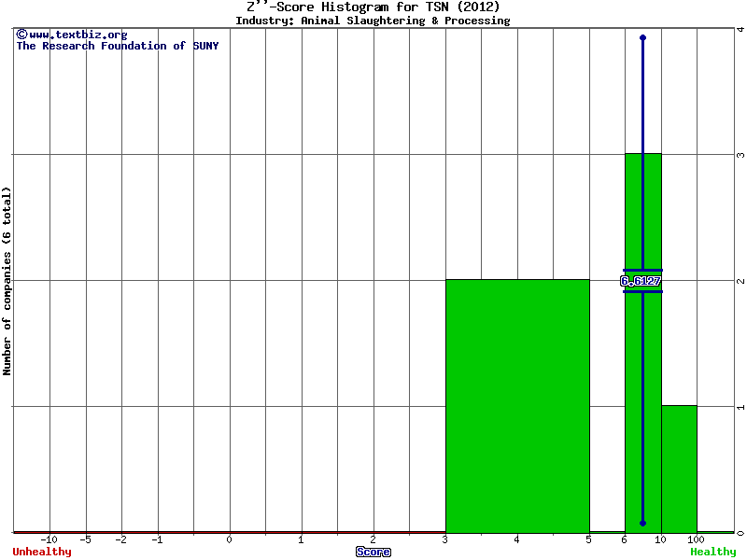
Task: Click the 0 tick on x-axis
Action: pyautogui.click(x=229, y=539)
